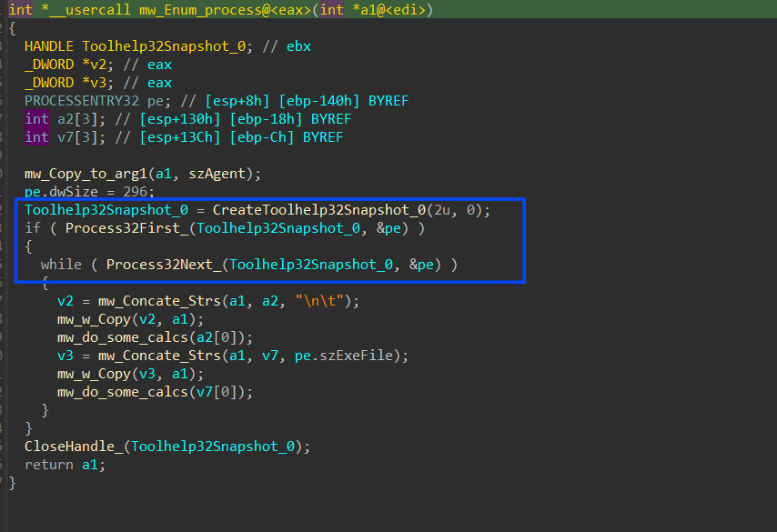777x532 pixels.
Task: Click the [esp+13Ch] stack offset comment
Action: pos(180,137)
